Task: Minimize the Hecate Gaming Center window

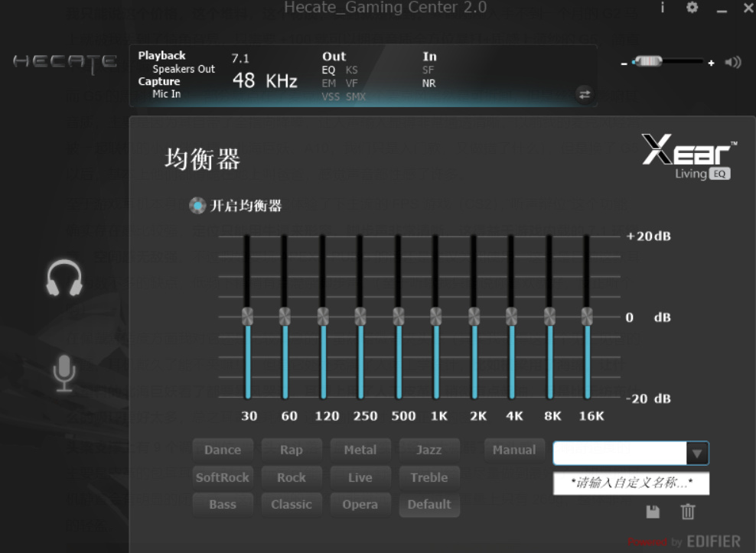Action: click(x=722, y=10)
